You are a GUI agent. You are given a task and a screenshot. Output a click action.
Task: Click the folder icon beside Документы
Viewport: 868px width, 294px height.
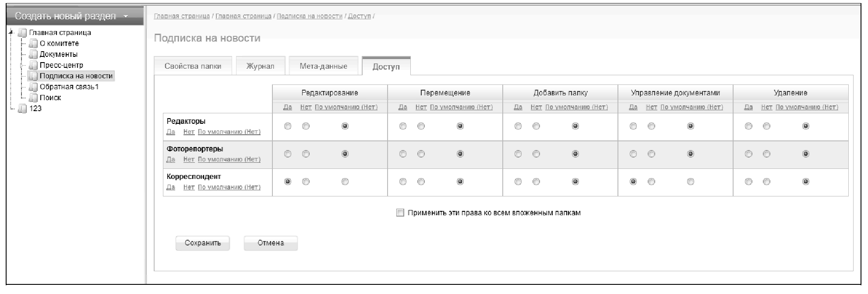pyautogui.click(x=33, y=55)
